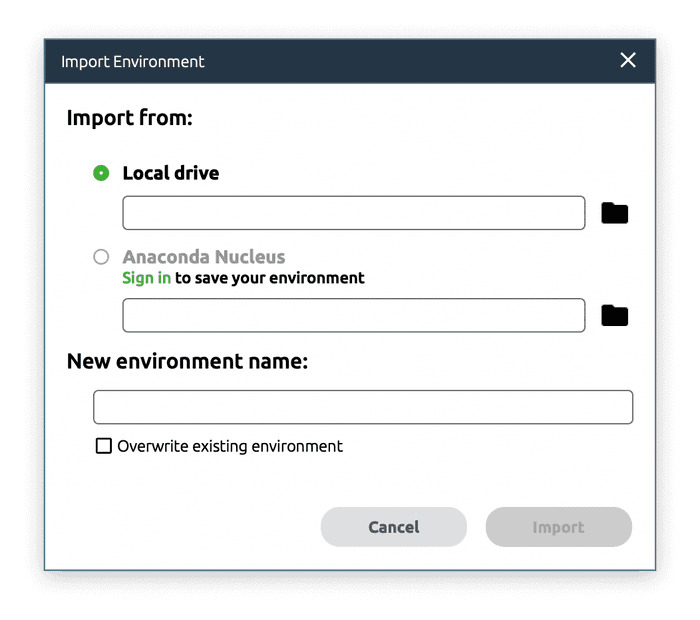
Task: Click the Import Environment title bar text
Action: pos(133,61)
